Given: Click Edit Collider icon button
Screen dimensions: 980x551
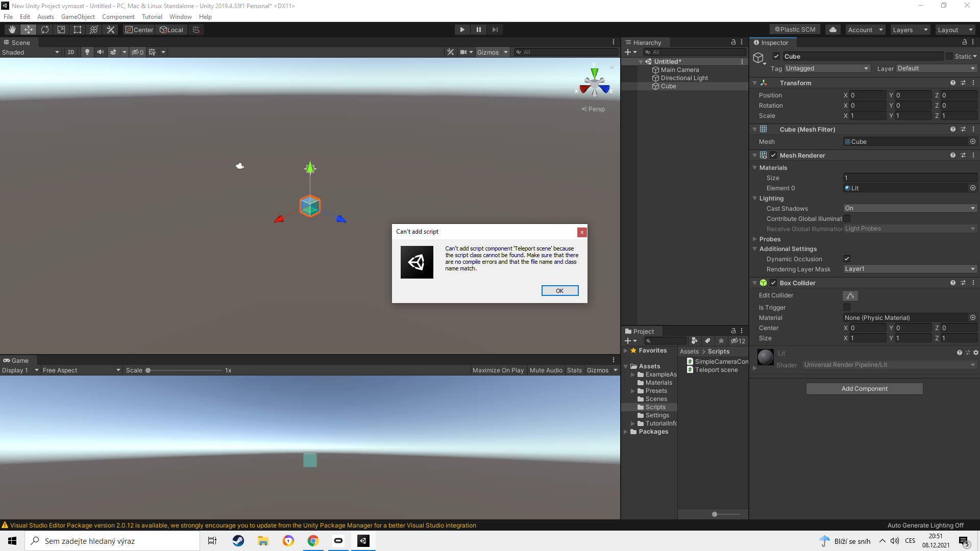Looking at the screenshot, I should (x=850, y=296).
